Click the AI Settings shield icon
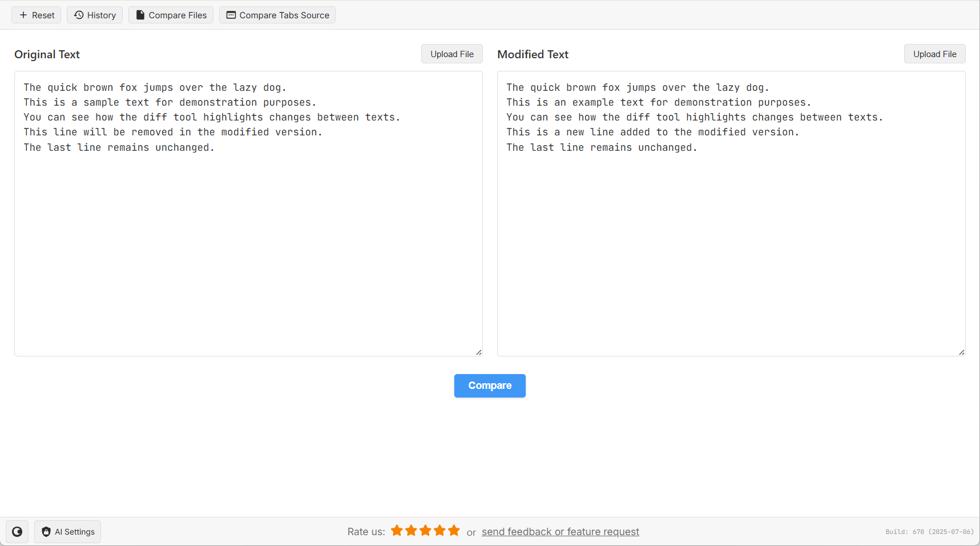980x546 pixels. click(x=46, y=532)
